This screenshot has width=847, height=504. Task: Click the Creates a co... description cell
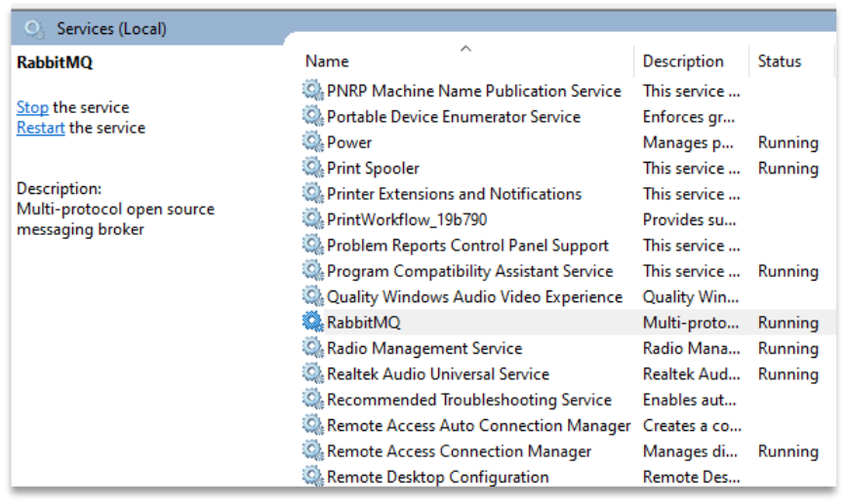tap(692, 425)
